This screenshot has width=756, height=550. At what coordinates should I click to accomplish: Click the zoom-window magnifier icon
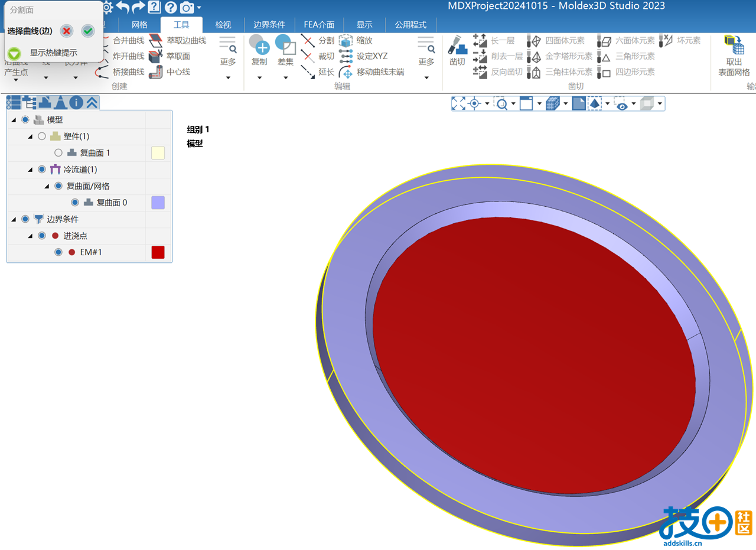[501, 104]
